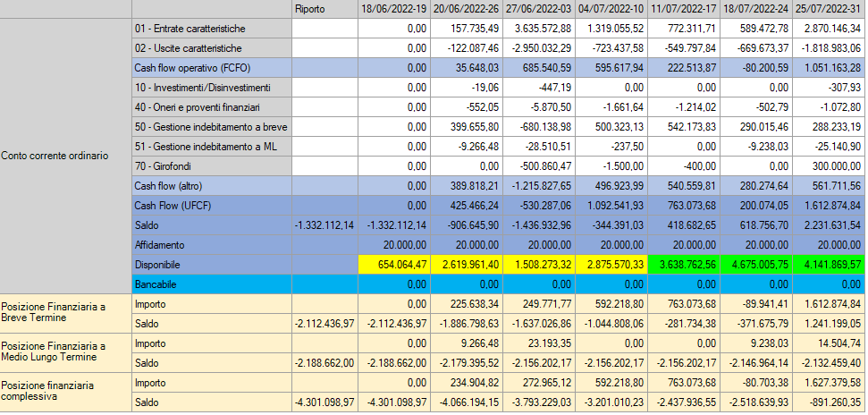Click Entrate value 157.735,49
868x415 pixels.
(x=467, y=29)
